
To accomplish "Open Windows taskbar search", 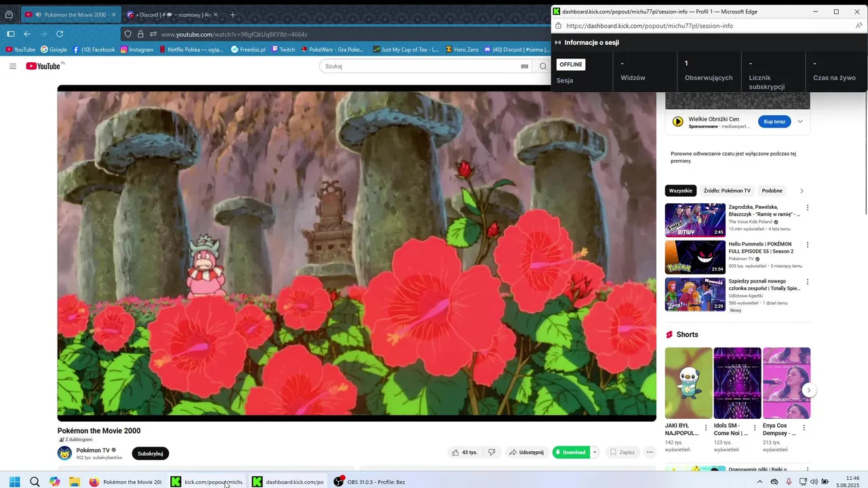I will coord(35,482).
